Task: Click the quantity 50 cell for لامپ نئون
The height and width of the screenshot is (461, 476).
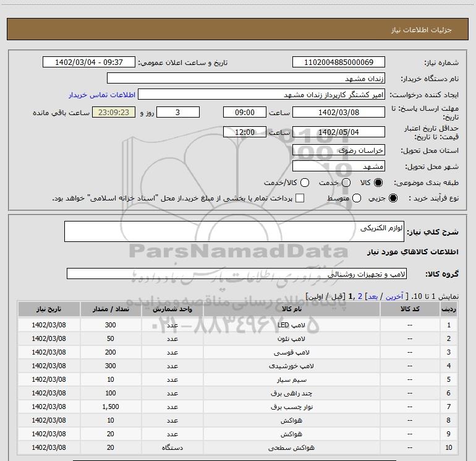Action: click(111, 338)
